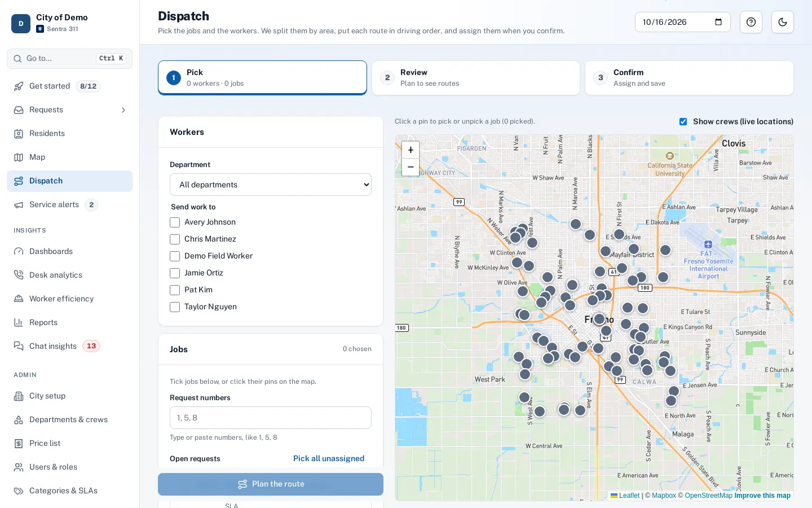Open the All departments dropdown

(271, 185)
